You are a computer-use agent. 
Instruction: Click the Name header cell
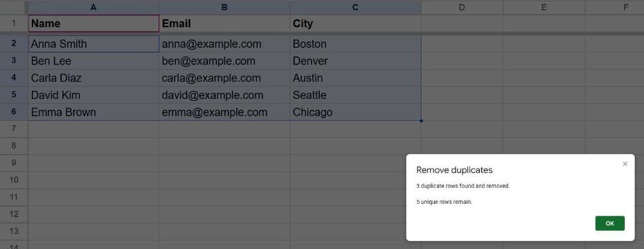pos(94,23)
